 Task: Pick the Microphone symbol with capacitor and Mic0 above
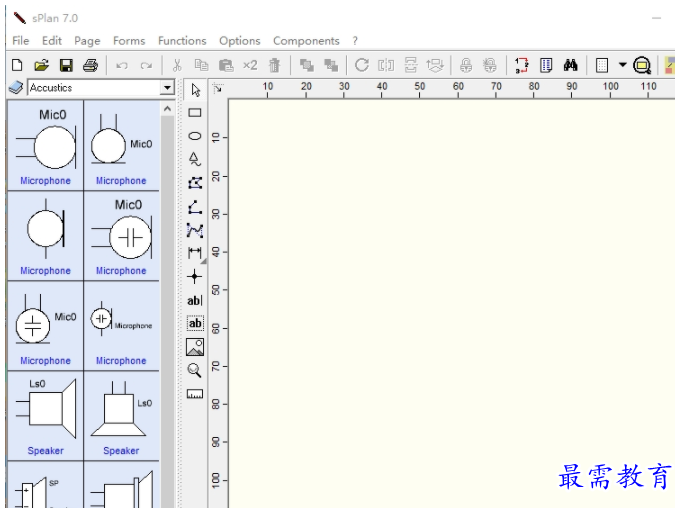[121, 236]
